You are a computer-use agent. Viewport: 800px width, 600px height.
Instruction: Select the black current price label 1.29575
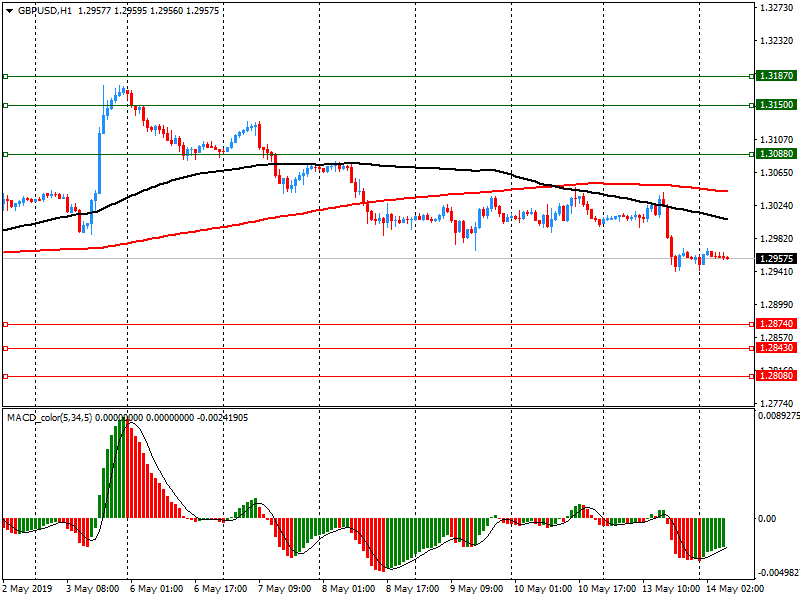point(776,259)
